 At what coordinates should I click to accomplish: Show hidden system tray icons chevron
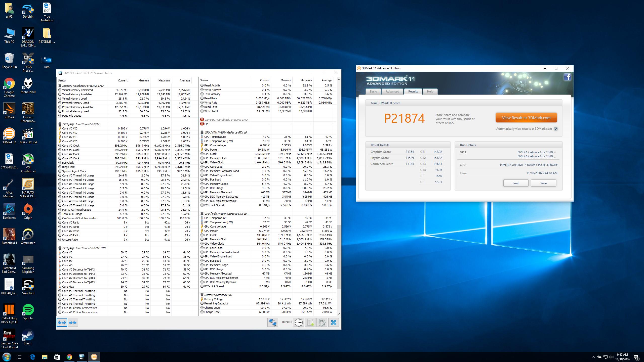point(593,357)
